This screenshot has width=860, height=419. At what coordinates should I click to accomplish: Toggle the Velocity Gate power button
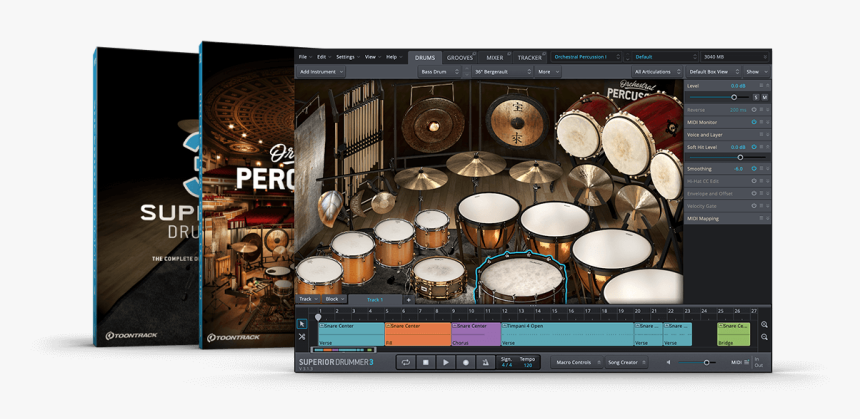coord(754,206)
